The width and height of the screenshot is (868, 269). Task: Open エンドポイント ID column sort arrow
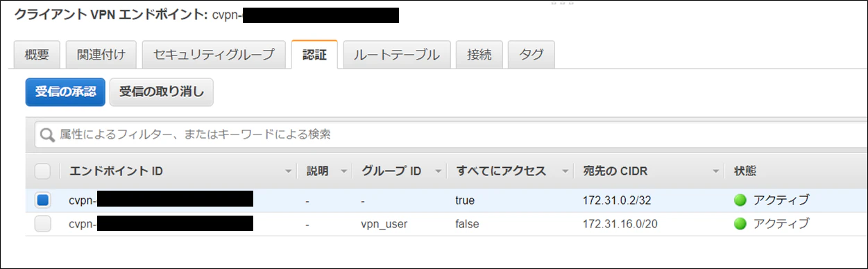289,171
